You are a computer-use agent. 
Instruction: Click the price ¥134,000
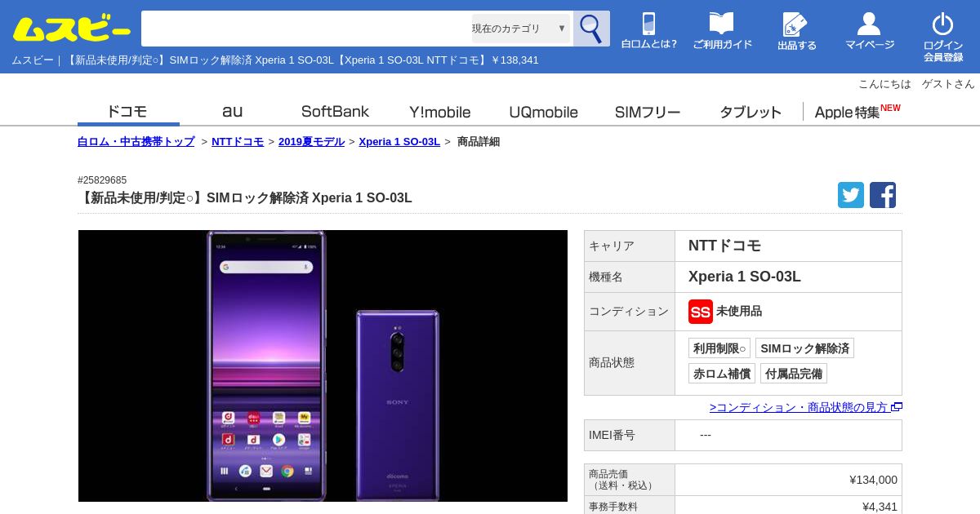coord(873,480)
